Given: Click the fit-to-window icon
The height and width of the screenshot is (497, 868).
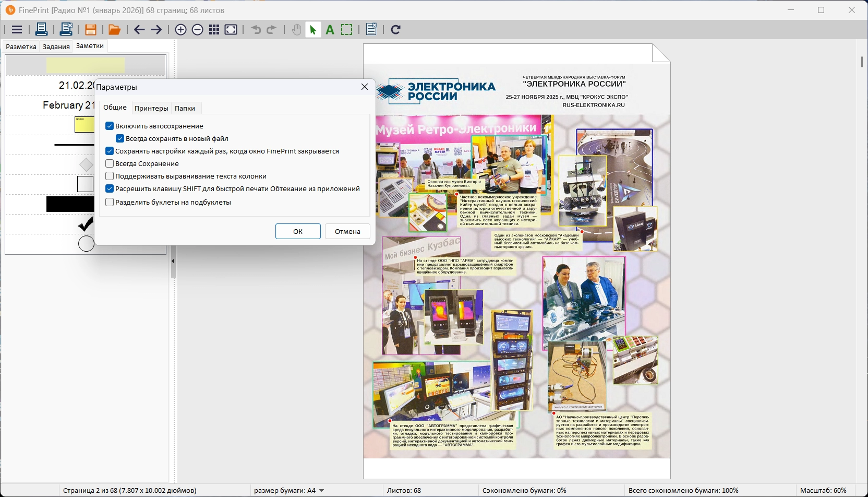Looking at the screenshot, I should (231, 30).
